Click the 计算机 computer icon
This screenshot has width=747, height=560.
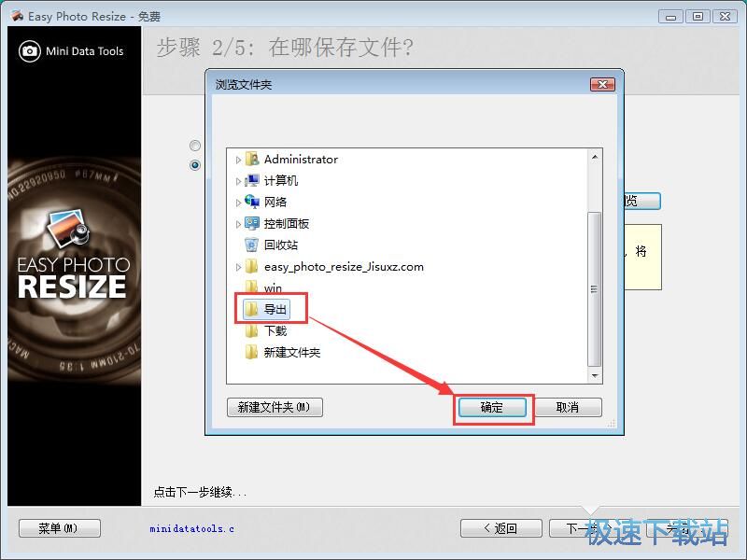251,180
